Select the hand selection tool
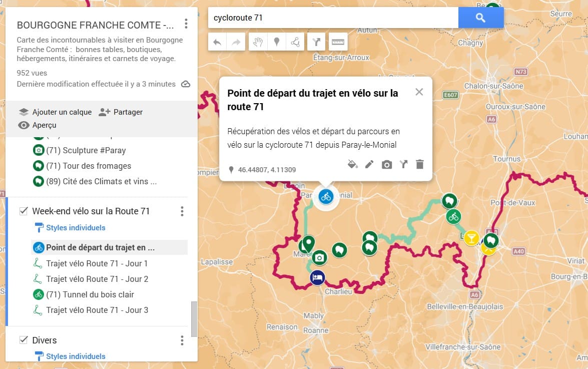588x369 pixels. point(257,42)
